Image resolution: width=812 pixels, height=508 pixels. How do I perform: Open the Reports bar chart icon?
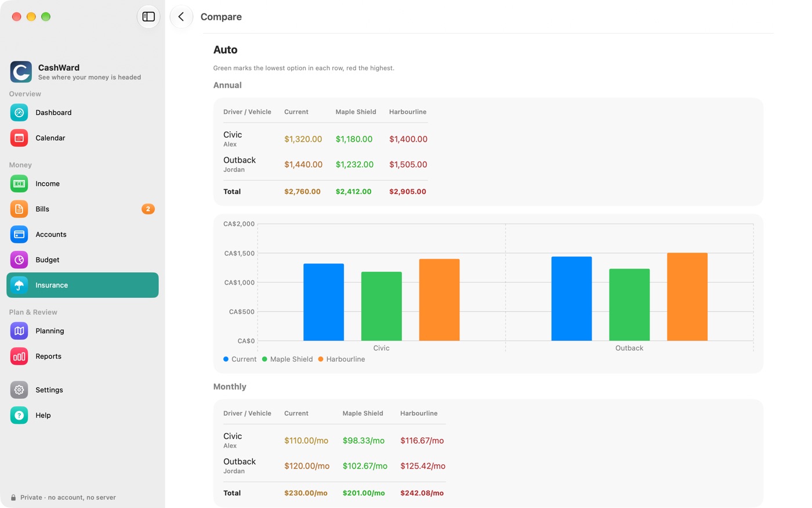click(x=19, y=356)
